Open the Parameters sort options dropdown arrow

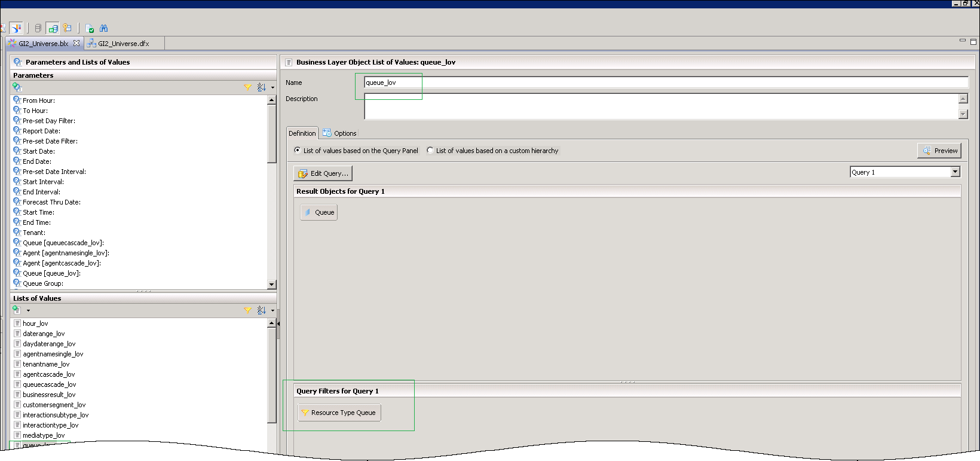point(272,87)
